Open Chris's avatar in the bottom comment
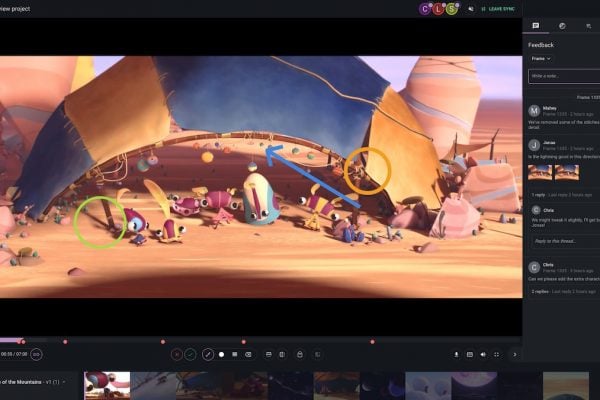The height and width of the screenshot is (400, 600). pos(534,267)
